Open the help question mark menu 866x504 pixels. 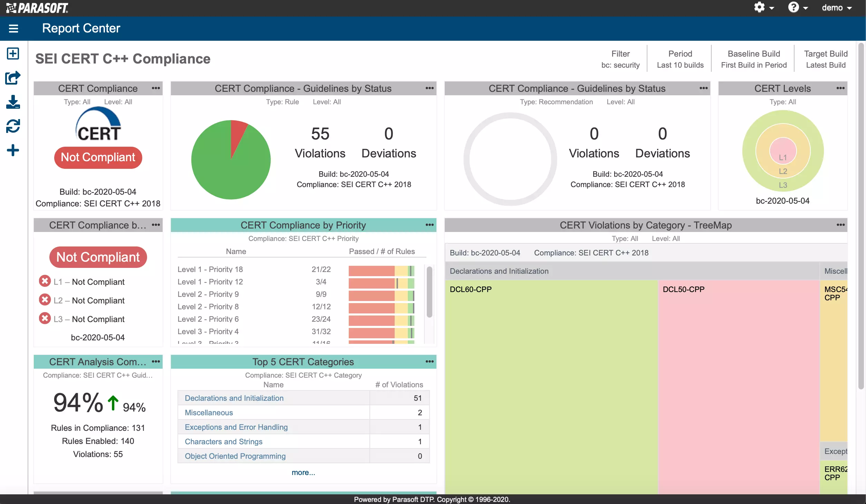pos(798,8)
